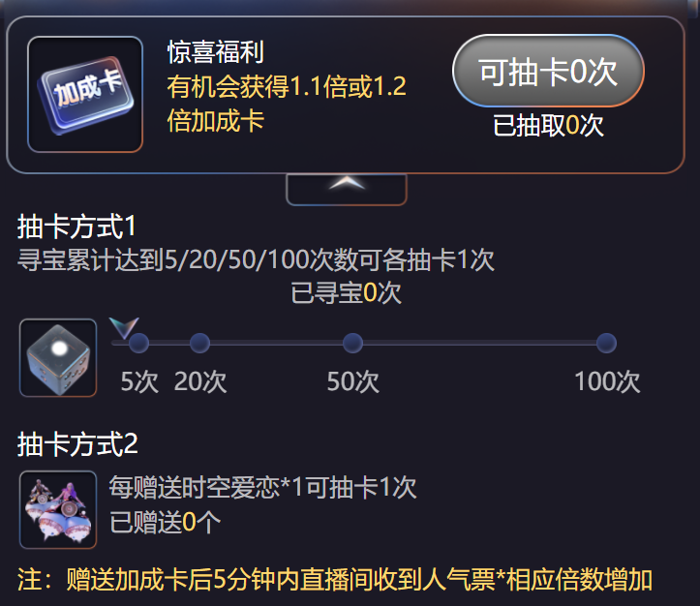
Task: Click the 已赠送0个 gift counter
Action: tap(166, 522)
